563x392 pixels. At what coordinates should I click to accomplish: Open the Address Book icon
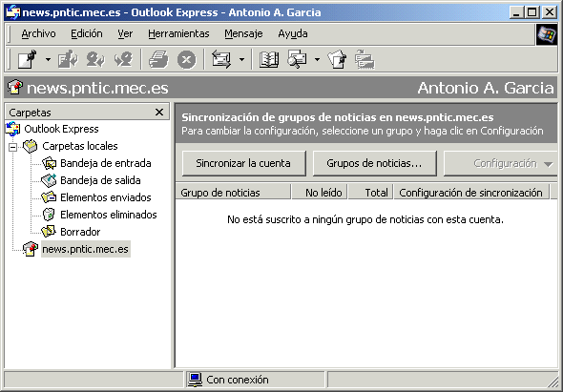268,59
